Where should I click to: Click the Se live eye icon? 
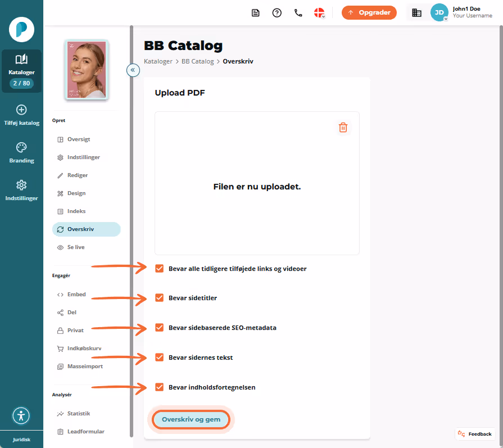[x=60, y=247]
